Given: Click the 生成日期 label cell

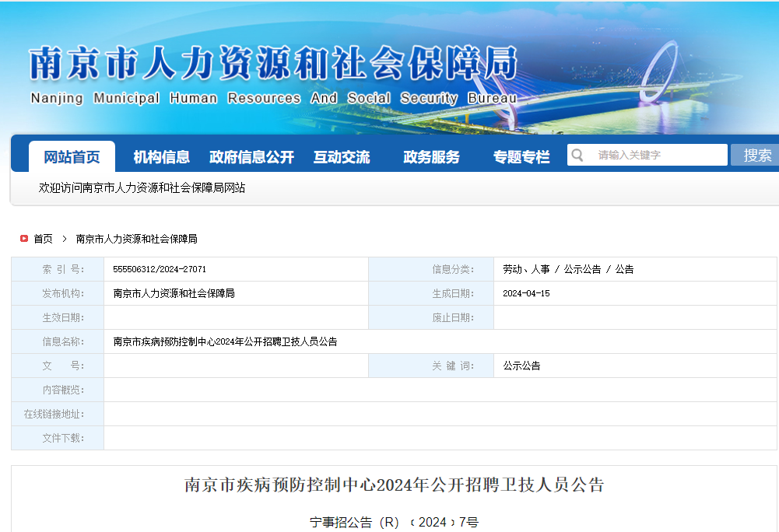Looking at the screenshot, I should coord(431,293).
